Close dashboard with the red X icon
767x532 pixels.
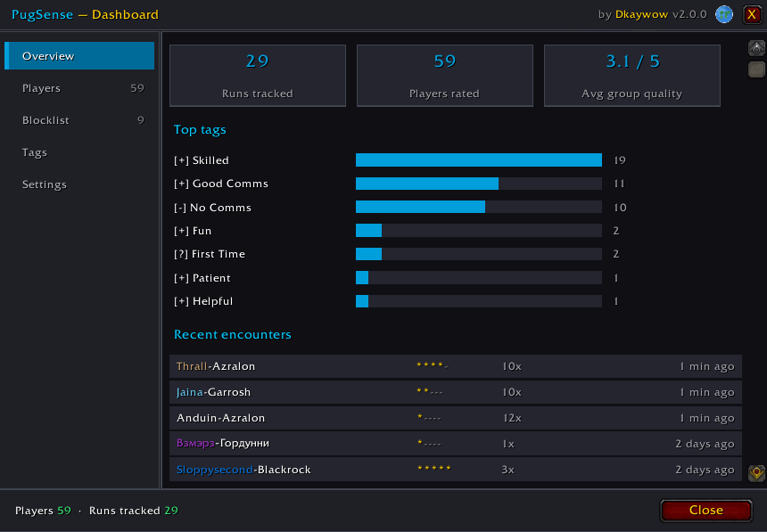752,14
